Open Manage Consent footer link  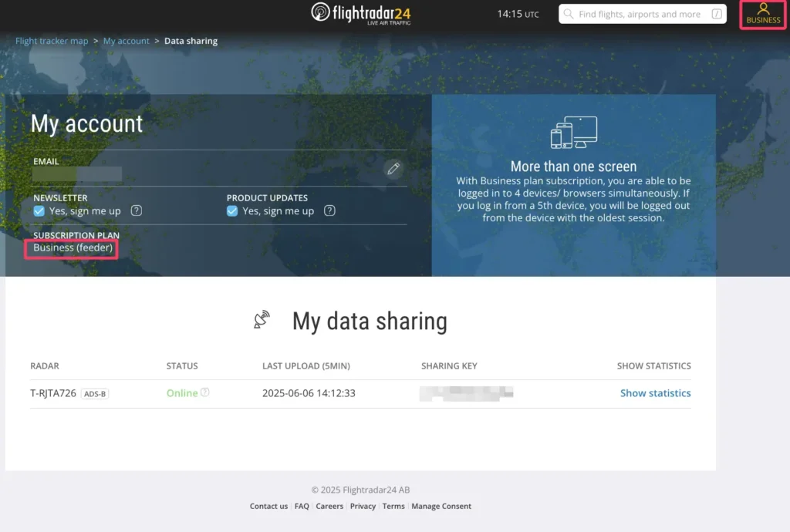point(441,506)
